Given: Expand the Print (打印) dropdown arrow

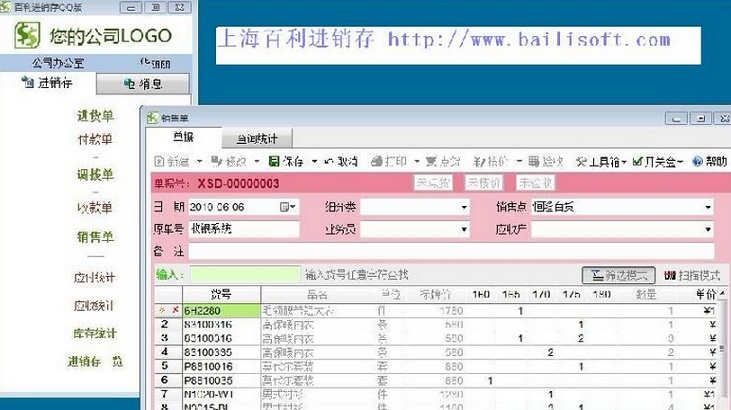Looking at the screenshot, I should [x=417, y=161].
